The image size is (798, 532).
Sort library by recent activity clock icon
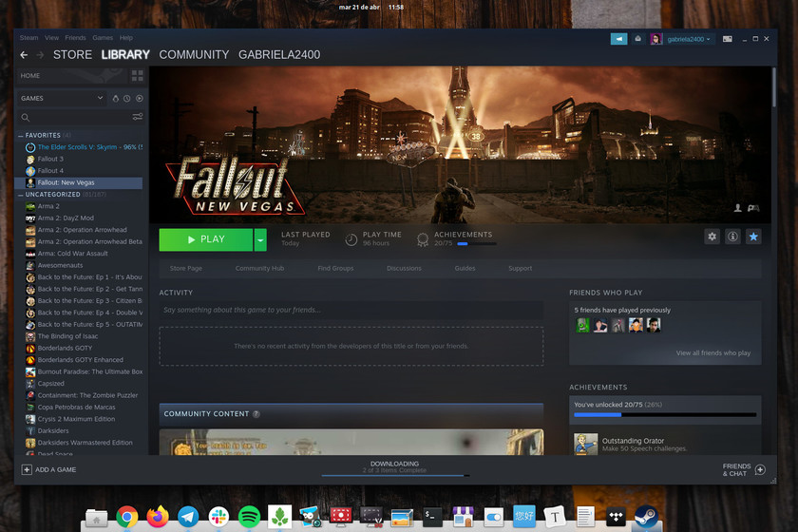(127, 98)
